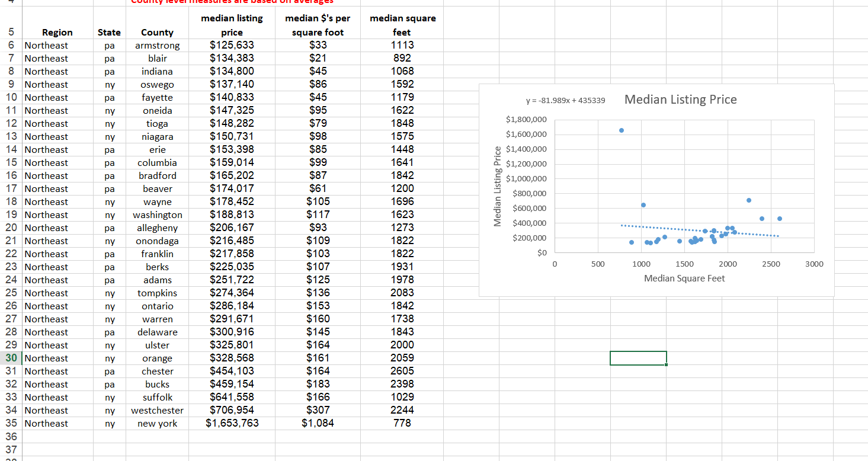Select the $307 per square foot cell

click(x=318, y=411)
